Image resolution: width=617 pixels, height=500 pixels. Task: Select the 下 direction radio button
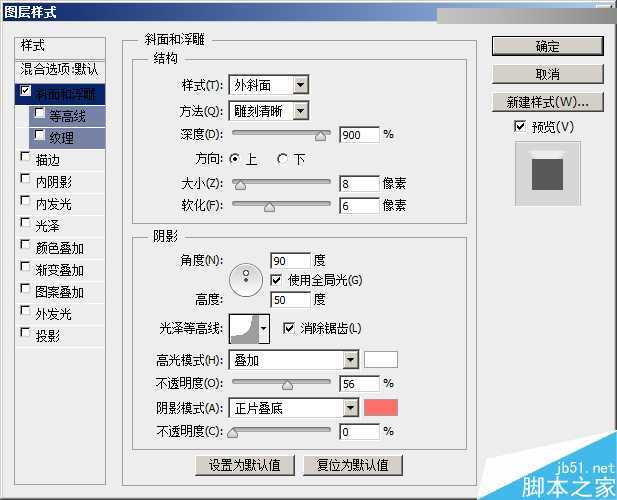pos(283,159)
